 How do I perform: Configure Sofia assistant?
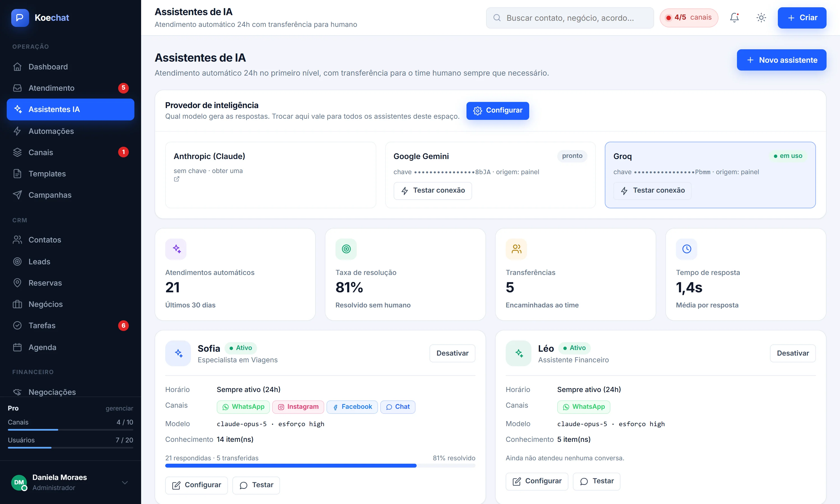[196, 485]
